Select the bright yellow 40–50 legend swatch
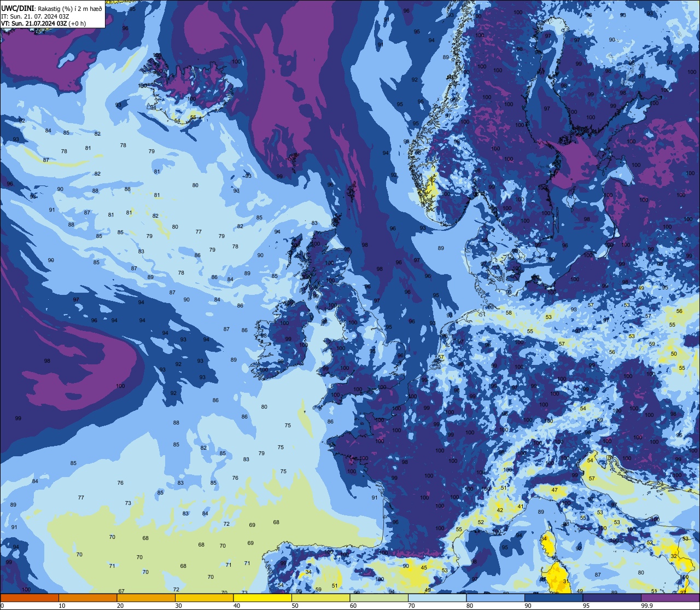The image size is (700, 610). point(262,597)
